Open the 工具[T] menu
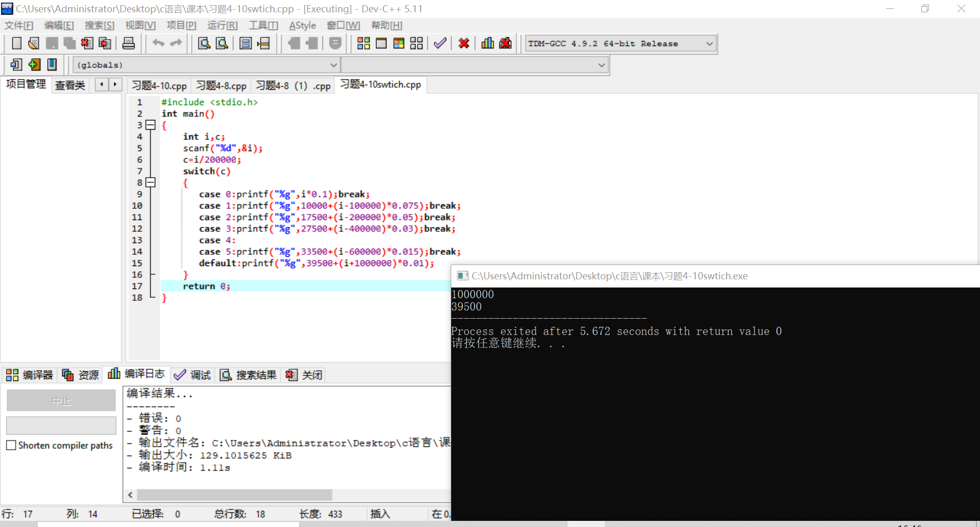The width and height of the screenshot is (980, 527). tap(263, 26)
